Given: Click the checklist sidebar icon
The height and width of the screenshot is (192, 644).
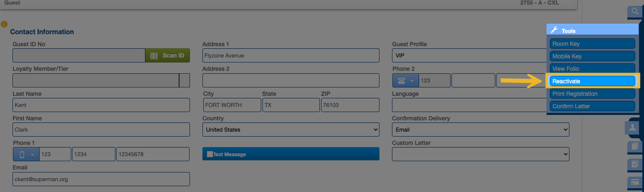Looking at the screenshot, I should click(x=635, y=165).
